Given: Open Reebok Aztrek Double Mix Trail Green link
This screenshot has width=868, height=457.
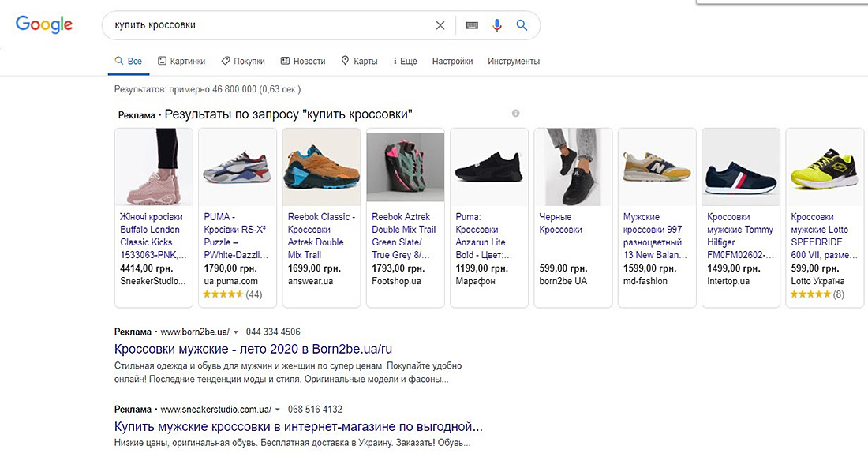Looking at the screenshot, I should pos(403,236).
